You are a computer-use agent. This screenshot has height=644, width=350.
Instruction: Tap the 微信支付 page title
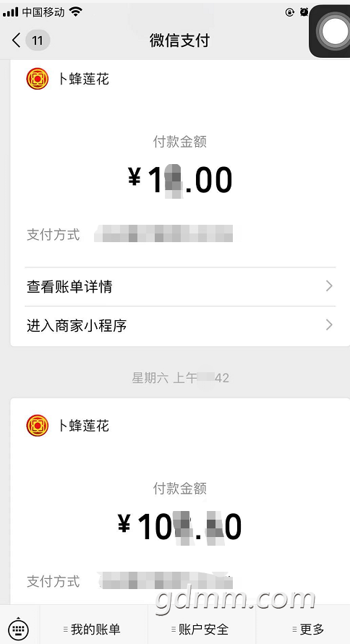click(179, 40)
